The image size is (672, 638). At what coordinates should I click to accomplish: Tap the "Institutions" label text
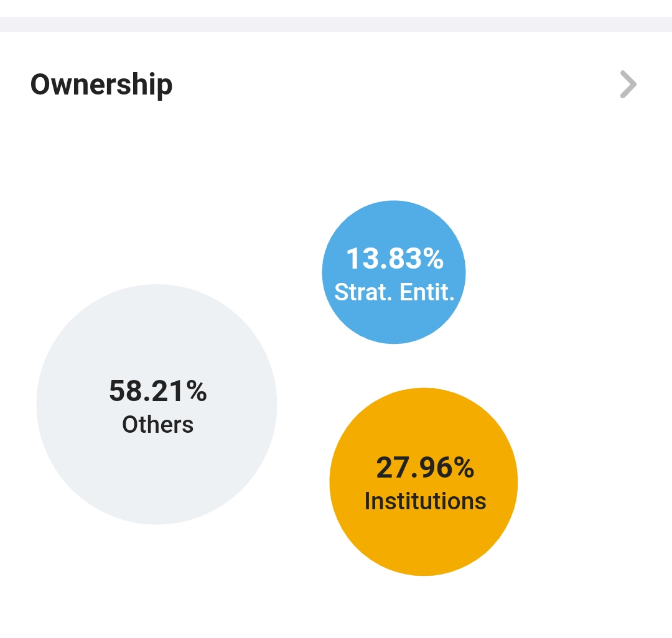click(425, 501)
